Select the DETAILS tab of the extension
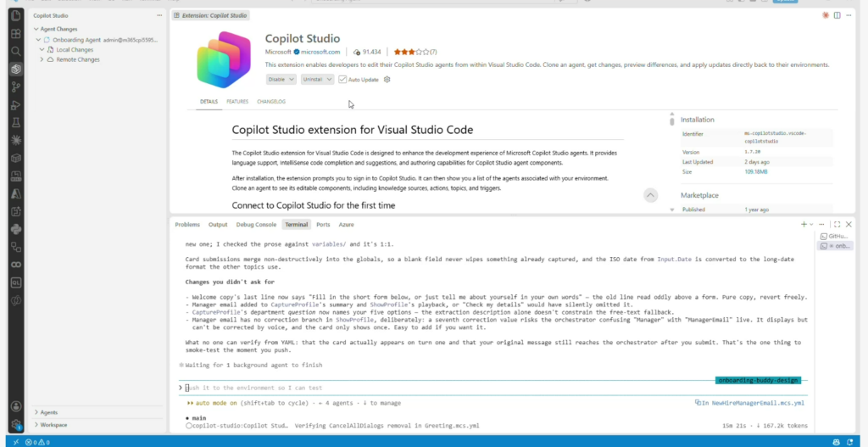 coord(209,102)
